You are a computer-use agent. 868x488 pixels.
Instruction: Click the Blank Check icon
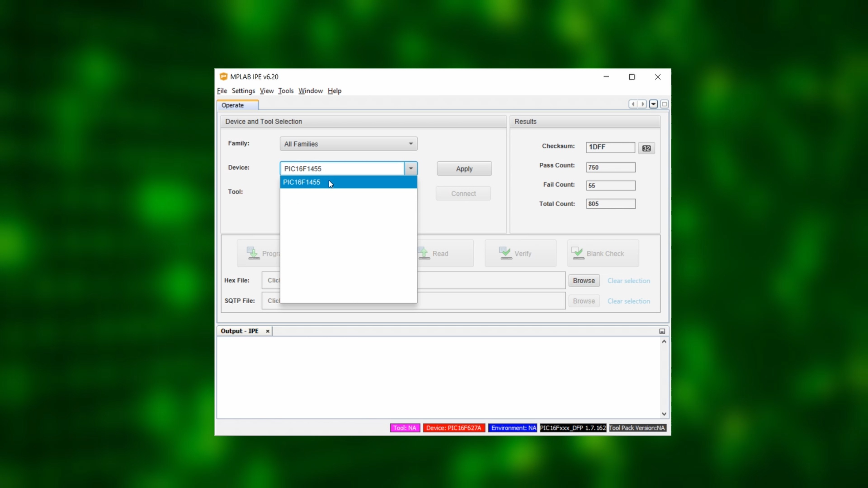[x=577, y=253]
